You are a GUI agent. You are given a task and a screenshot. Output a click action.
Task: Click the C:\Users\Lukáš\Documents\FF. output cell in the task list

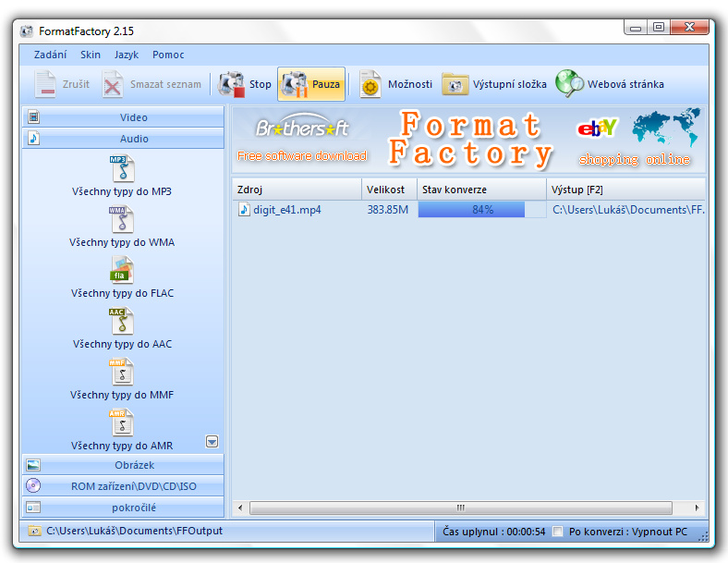coord(628,210)
